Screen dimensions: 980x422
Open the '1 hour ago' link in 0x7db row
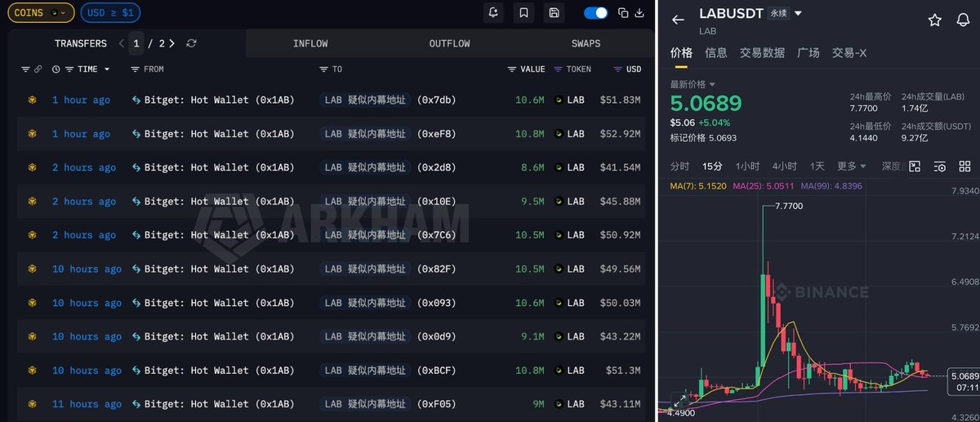81,100
